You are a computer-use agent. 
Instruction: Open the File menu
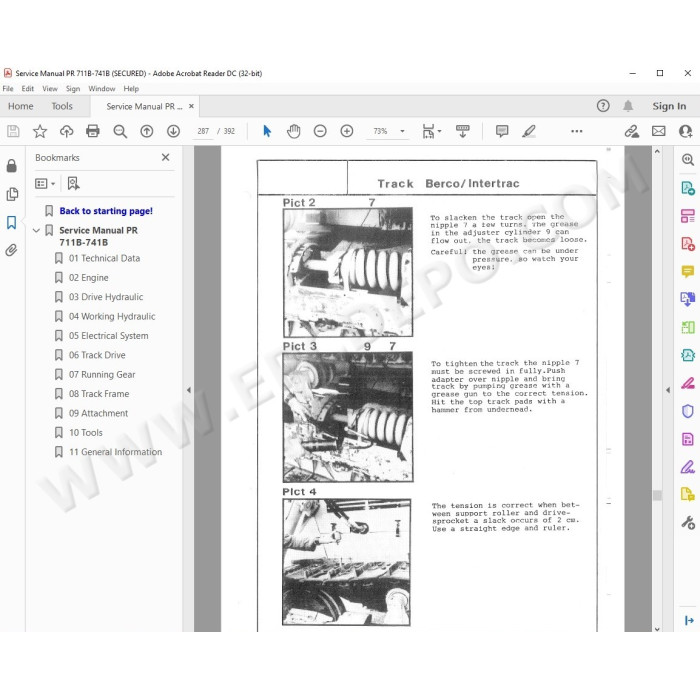tap(8, 89)
